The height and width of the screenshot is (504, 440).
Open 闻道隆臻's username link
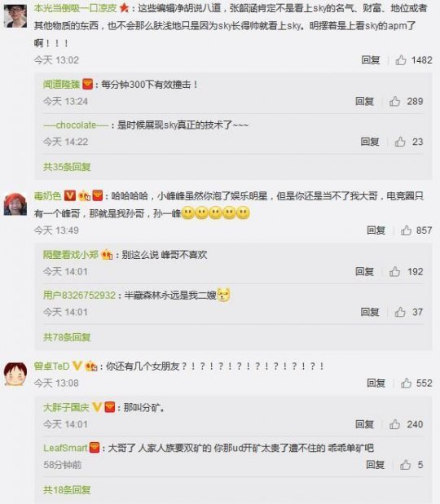tap(61, 85)
